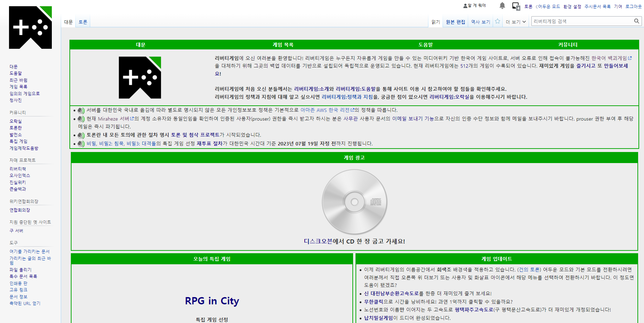
Task: Open the RPG in City featured game link
Action: click(x=212, y=301)
